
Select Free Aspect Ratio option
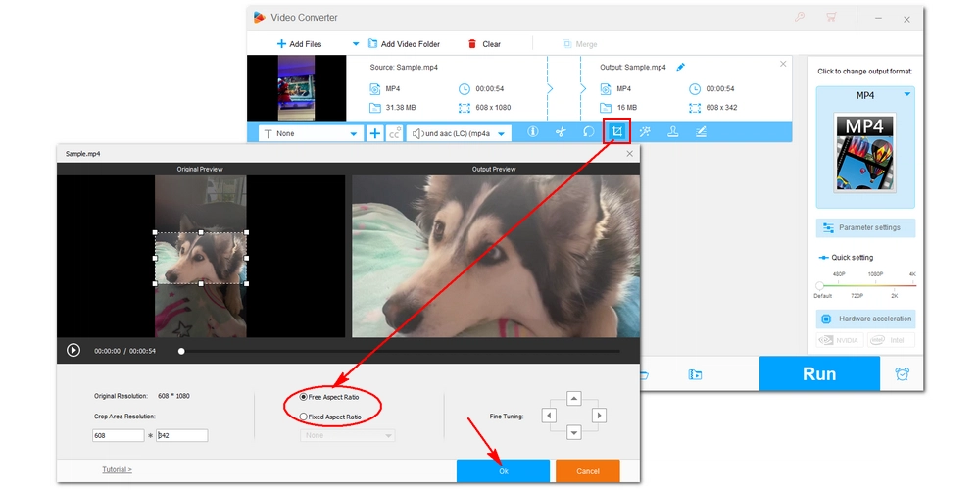coord(303,397)
